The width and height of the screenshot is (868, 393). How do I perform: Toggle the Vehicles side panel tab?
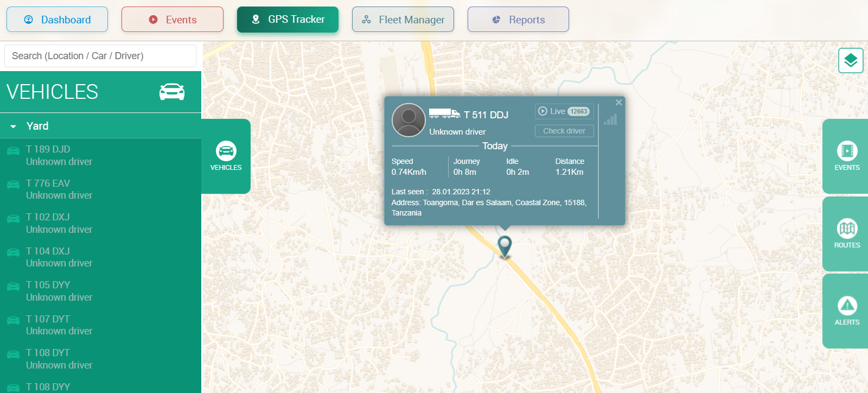coord(226,156)
